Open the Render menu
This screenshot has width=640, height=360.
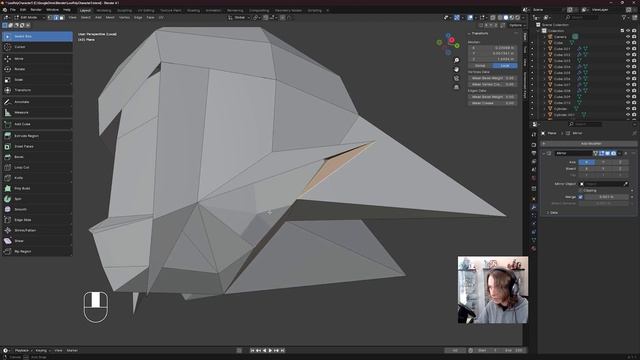pyautogui.click(x=36, y=10)
